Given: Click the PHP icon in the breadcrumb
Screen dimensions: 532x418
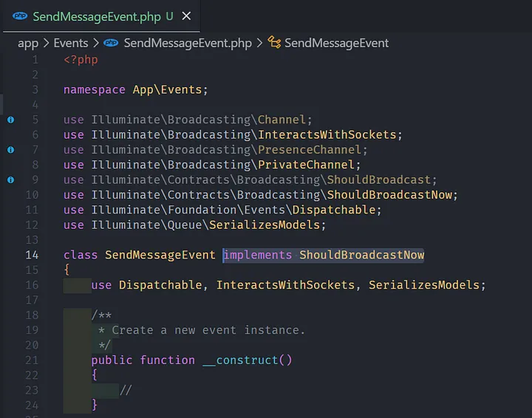Looking at the screenshot, I should 111,43.
